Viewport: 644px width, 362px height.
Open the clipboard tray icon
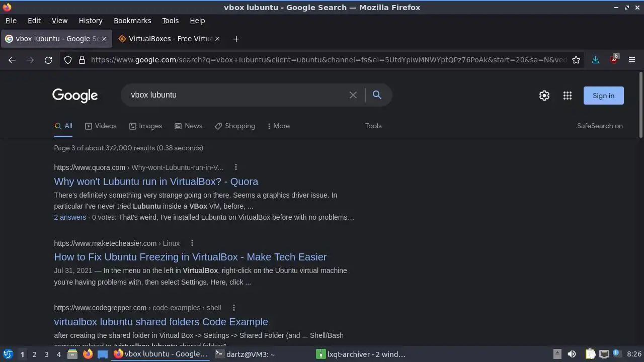590,354
